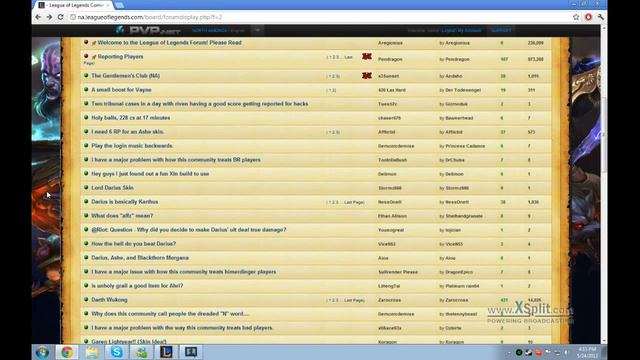Open the Darth Wukong thread

[x=109, y=300]
